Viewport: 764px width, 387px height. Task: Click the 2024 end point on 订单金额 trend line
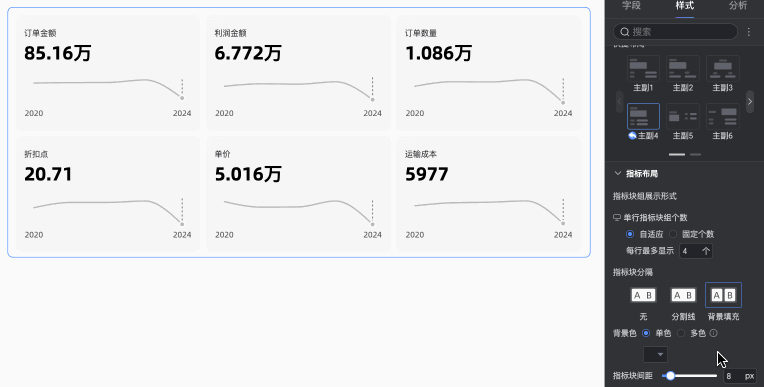click(182, 98)
